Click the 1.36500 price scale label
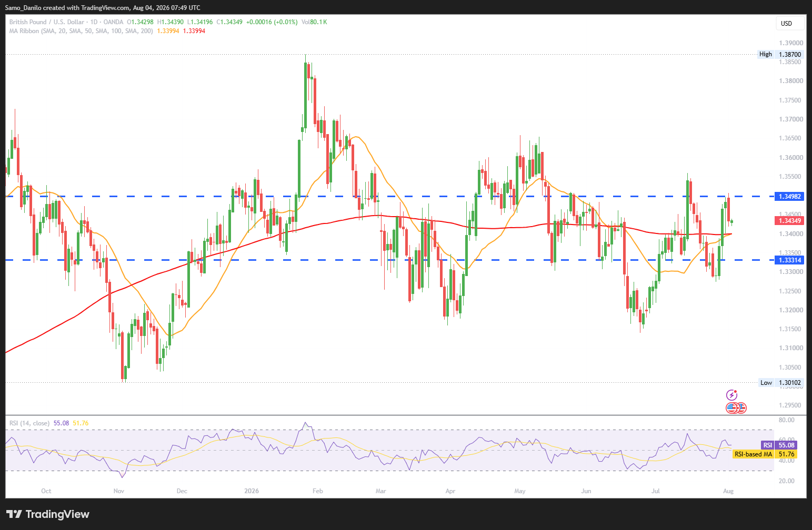 point(791,138)
